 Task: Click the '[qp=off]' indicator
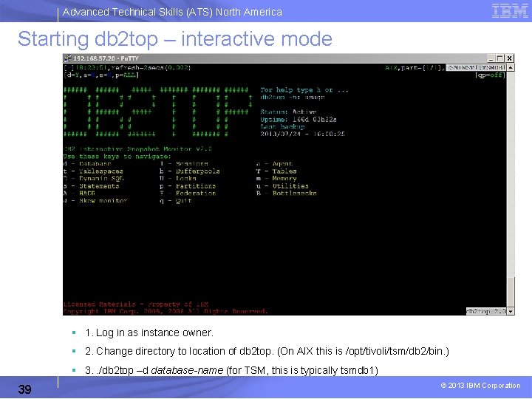pyautogui.click(x=491, y=75)
